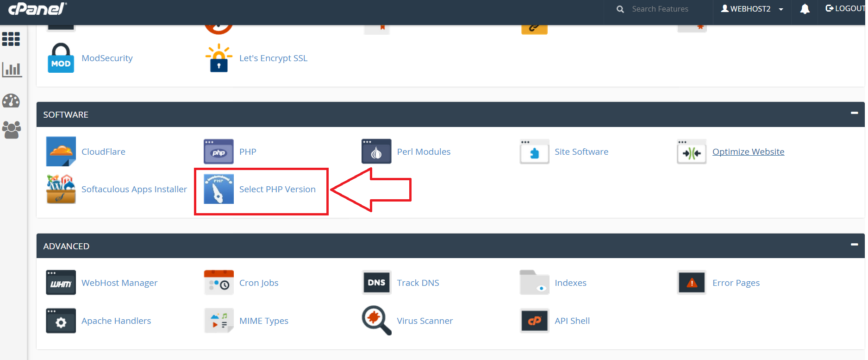
Task: Collapse the ADVANCED section
Action: (x=855, y=244)
